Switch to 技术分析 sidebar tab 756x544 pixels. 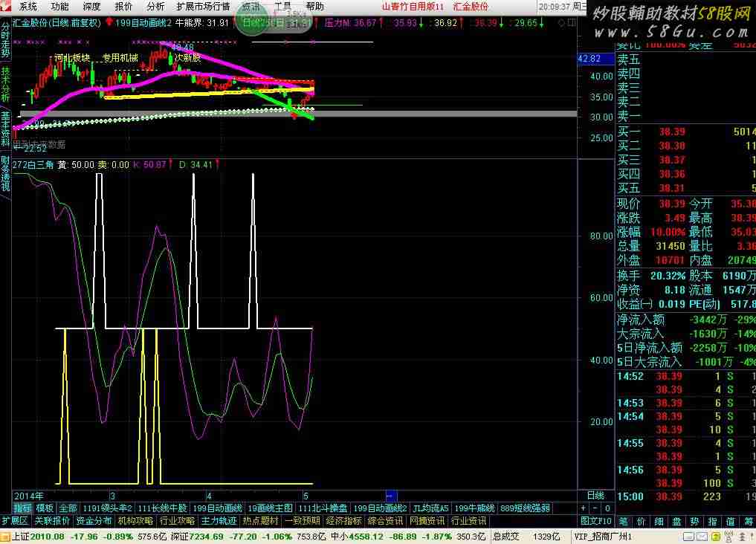(x=5, y=84)
